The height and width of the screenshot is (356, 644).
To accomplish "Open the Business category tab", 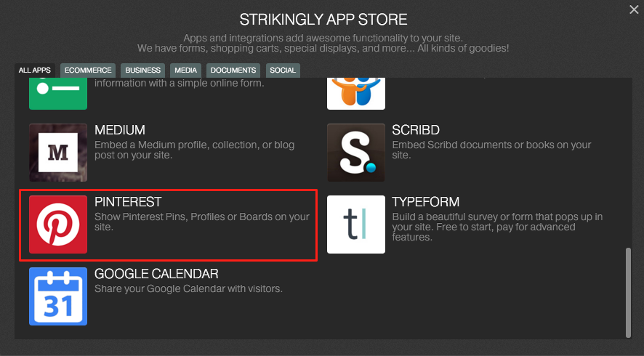I will click(x=143, y=70).
